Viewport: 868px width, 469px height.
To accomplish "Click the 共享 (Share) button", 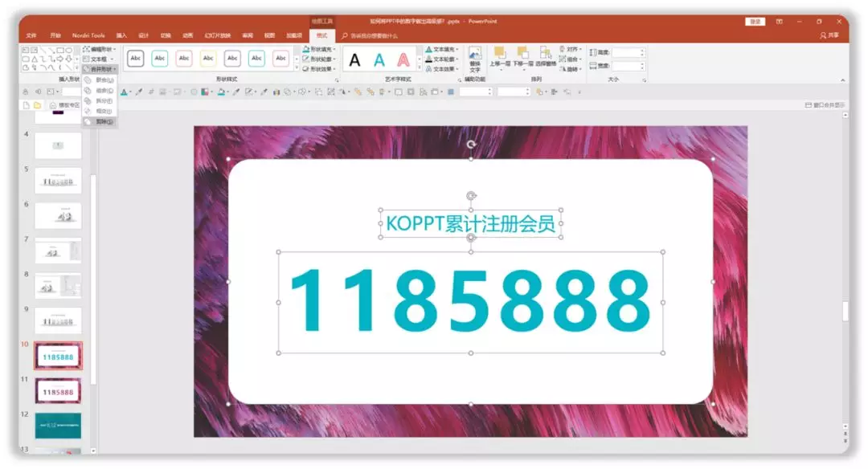I will tap(829, 35).
